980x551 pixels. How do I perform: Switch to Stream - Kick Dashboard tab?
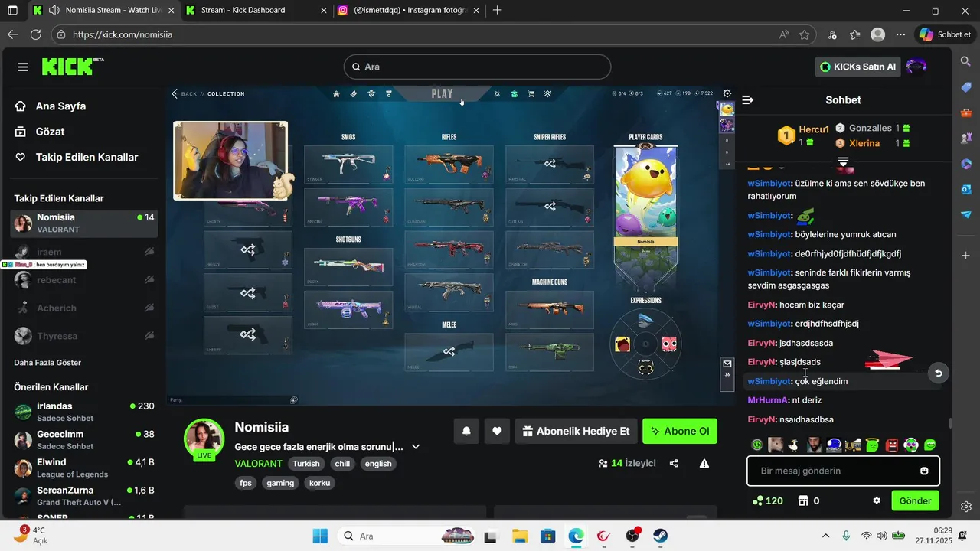[x=255, y=11]
